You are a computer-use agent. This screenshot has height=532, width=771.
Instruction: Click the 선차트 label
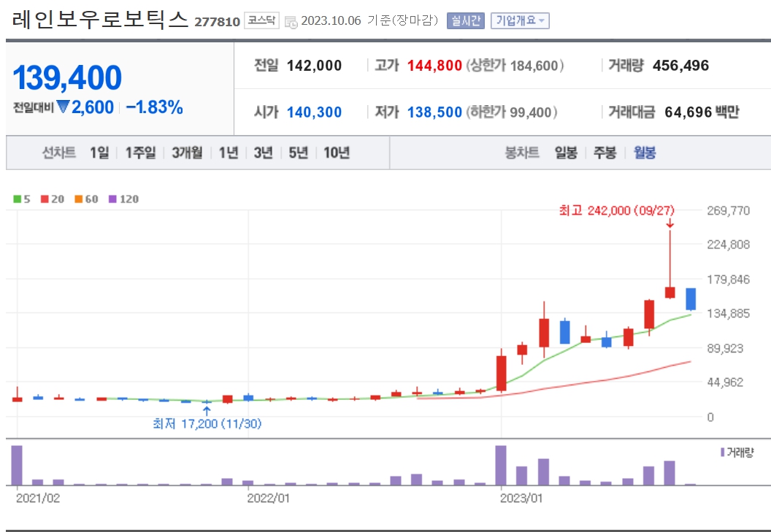pos(59,153)
